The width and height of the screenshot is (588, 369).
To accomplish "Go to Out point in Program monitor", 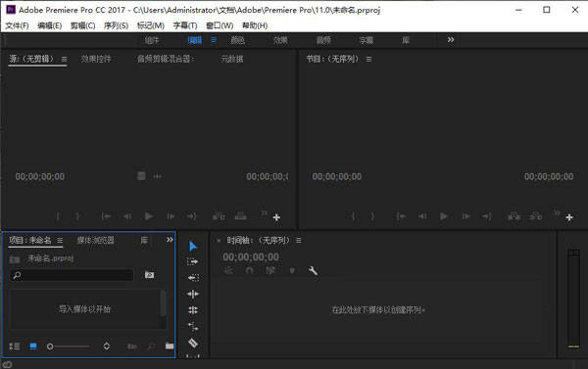I will pyautogui.click(x=487, y=216).
